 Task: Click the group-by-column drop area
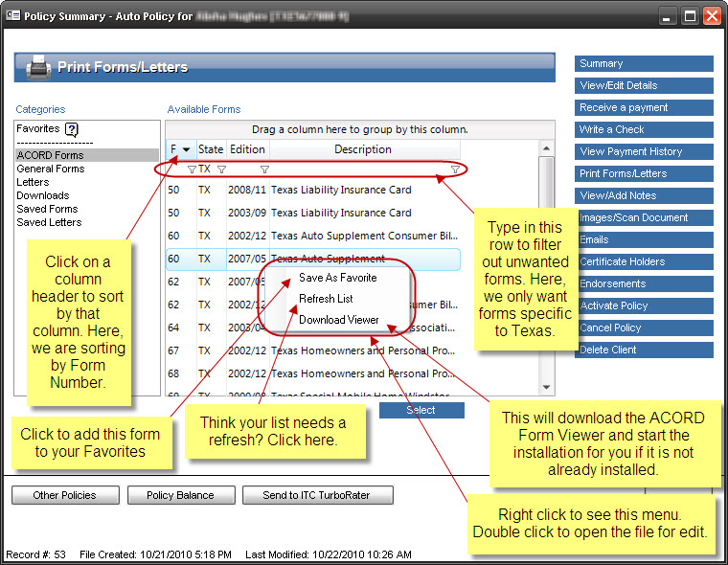360,129
